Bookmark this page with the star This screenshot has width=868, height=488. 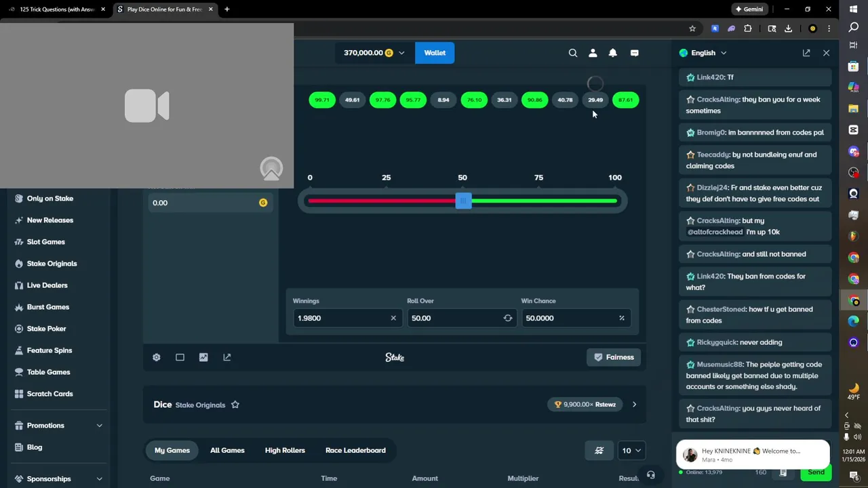[692, 28]
